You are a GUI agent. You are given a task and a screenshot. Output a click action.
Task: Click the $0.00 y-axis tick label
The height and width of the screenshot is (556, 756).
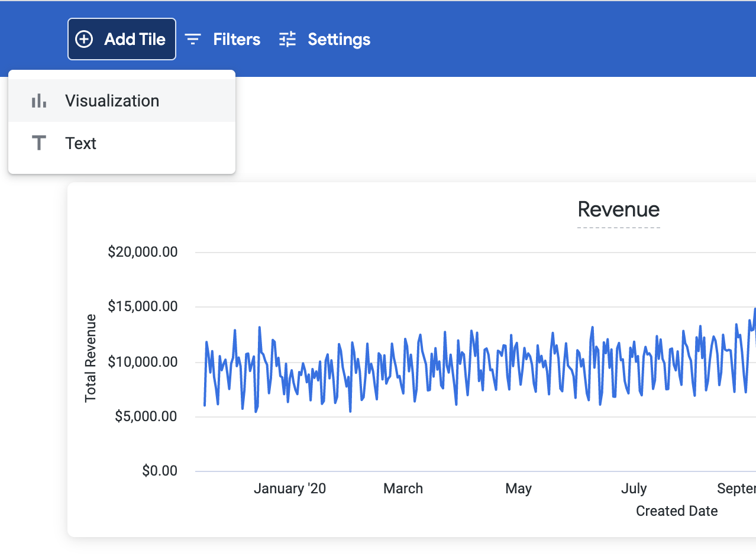159,471
